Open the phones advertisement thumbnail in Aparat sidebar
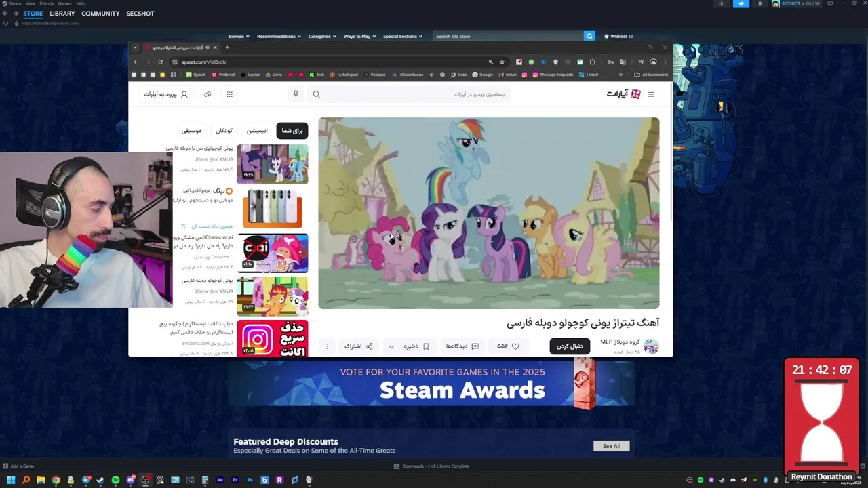The width and height of the screenshot is (868, 488). [272, 208]
